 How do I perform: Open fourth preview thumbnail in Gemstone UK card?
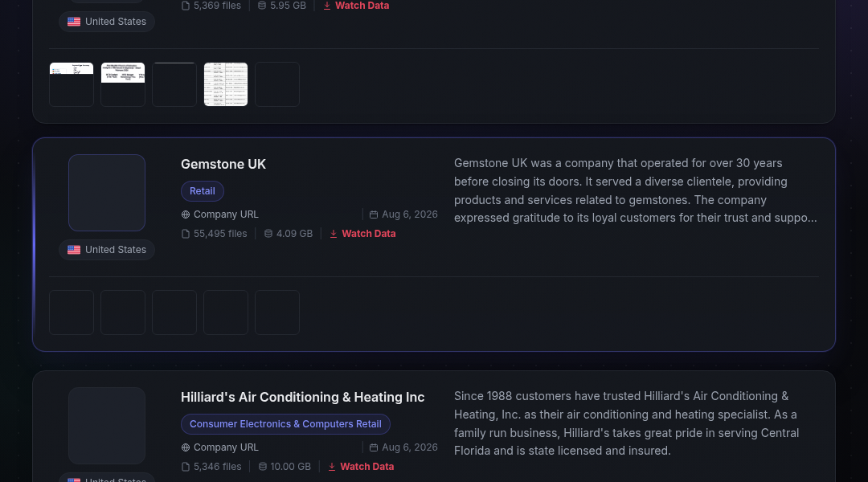226,312
